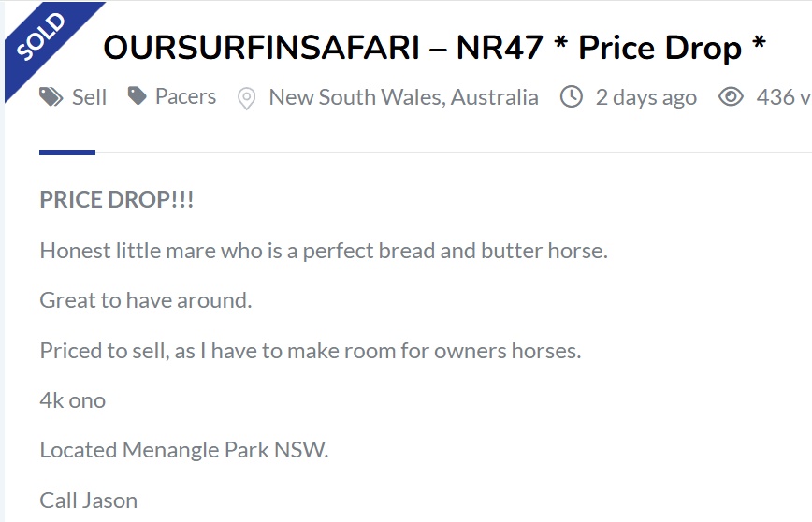Select the New South Wales, Australia location
Viewport: 812px width, 522px height.
[403, 96]
